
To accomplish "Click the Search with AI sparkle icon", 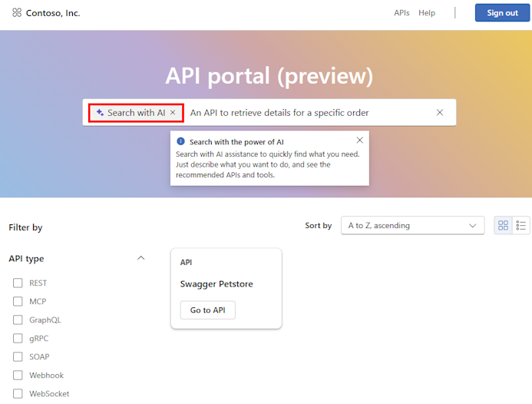I will pyautogui.click(x=100, y=112).
